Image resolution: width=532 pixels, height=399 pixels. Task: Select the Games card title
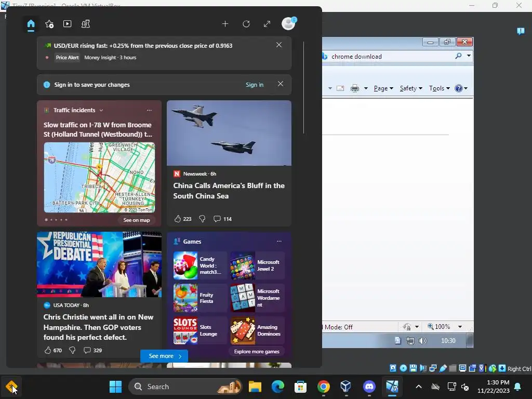pyautogui.click(x=192, y=242)
